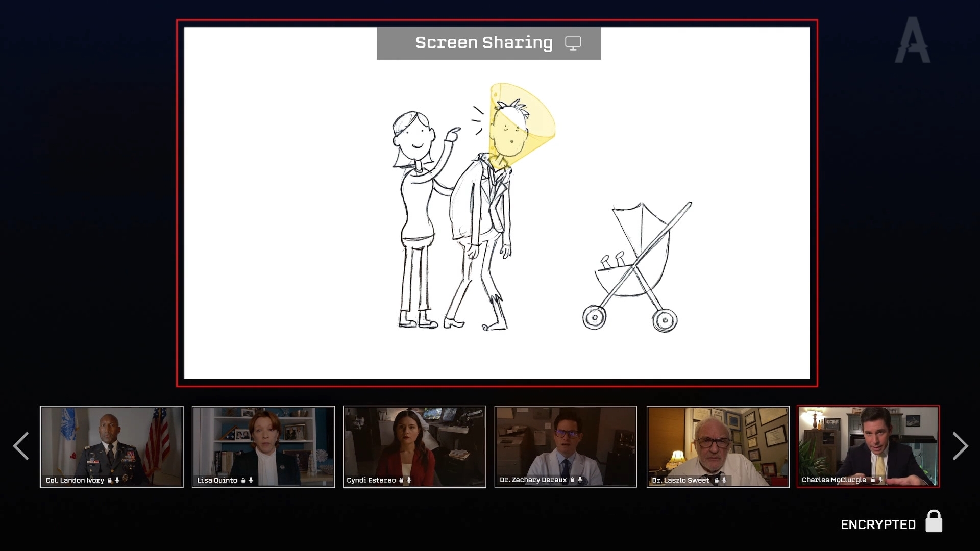
Task: Click lock icon beside Lisa Quinto
Action: pyautogui.click(x=243, y=480)
